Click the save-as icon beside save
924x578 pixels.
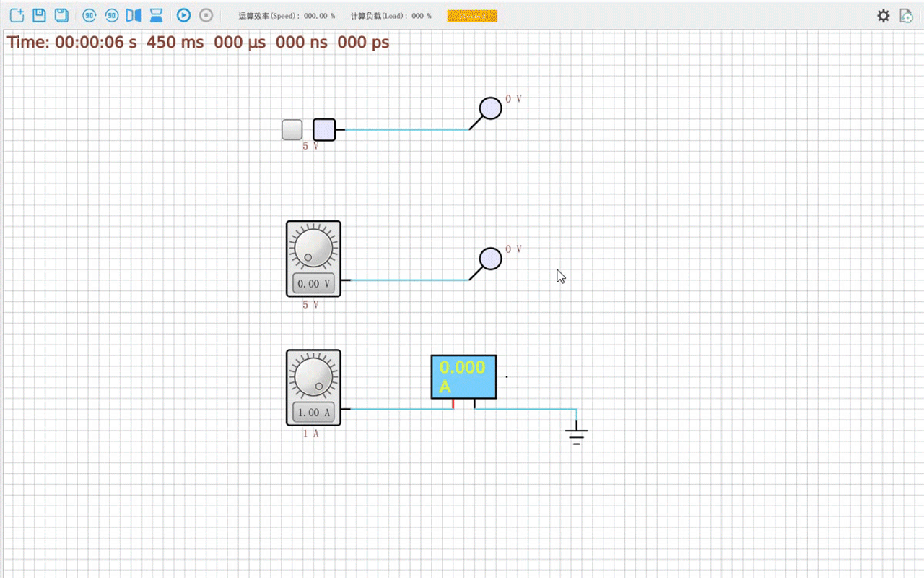[x=62, y=15]
